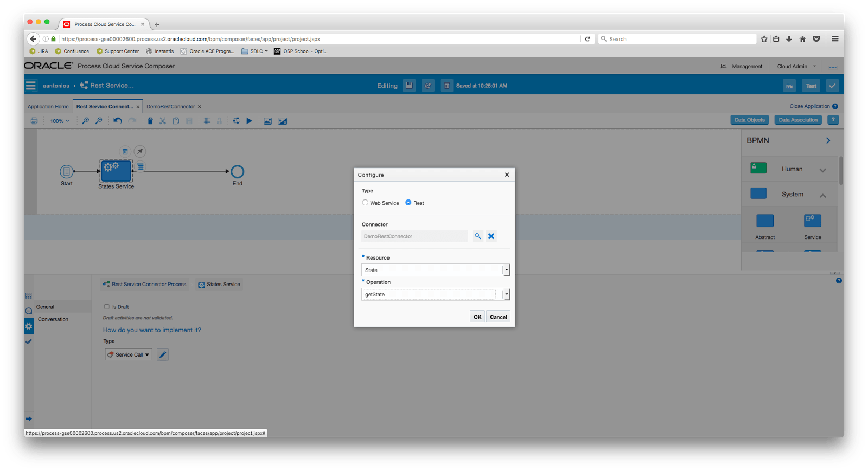The image size is (868, 471).
Task: Select the General properties tab
Action: [x=62, y=307]
